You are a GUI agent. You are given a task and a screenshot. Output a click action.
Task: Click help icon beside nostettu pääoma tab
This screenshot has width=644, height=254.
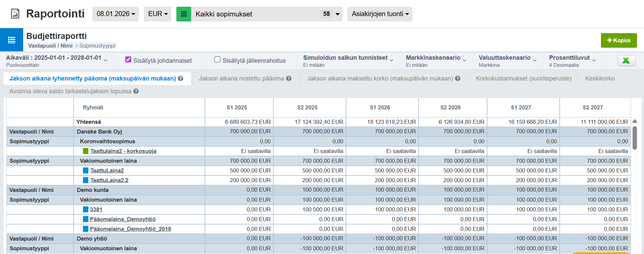click(289, 79)
